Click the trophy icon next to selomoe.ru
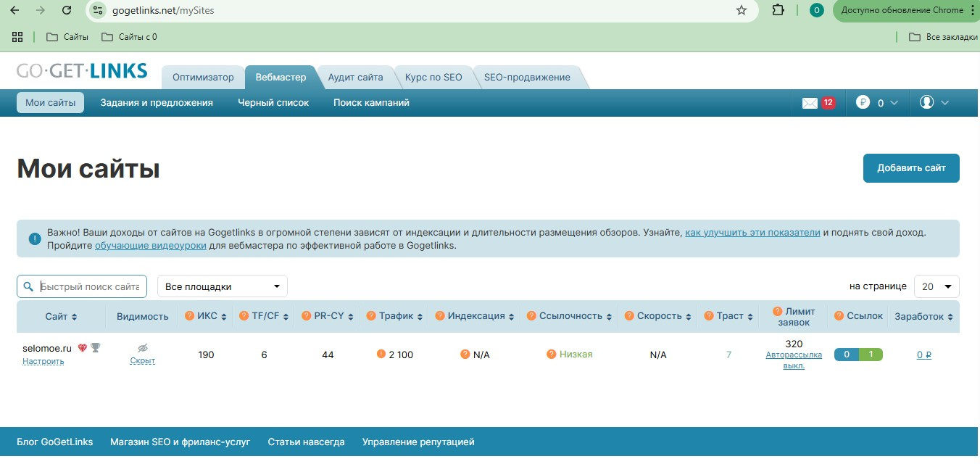Image resolution: width=980 pixels, height=464 pixels. [95, 348]
